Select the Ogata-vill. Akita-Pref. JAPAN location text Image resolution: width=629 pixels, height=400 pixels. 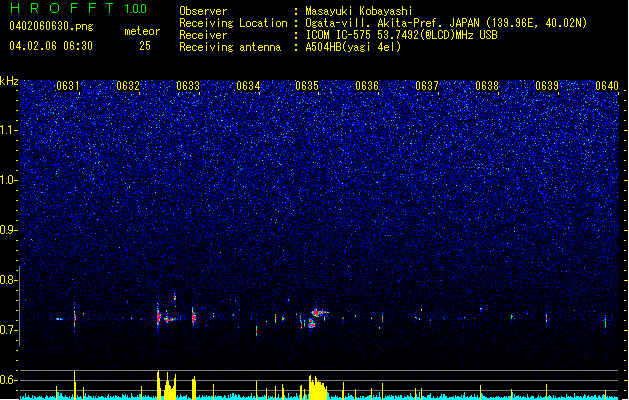tap(446, 23)
